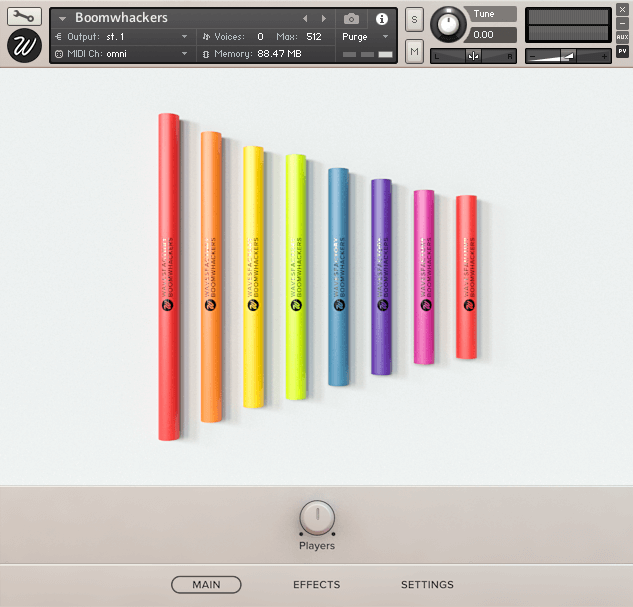
Task: Click the stereo level meter display
Action: [x=568, y=25]
